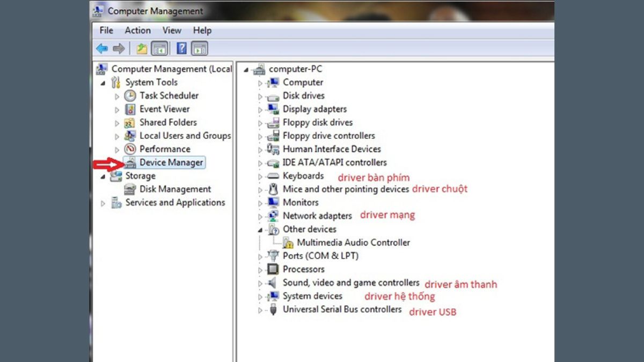Click the export list folder toolbar icon

point(141,48)
